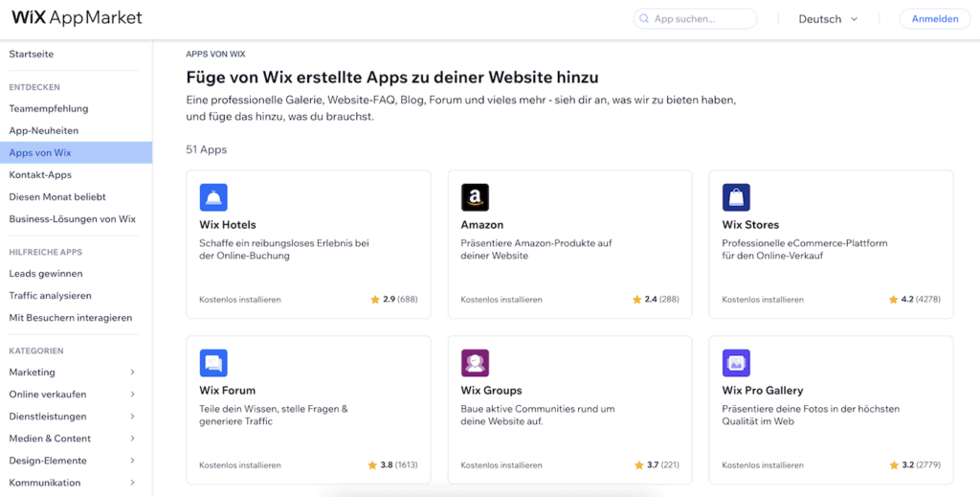
Task: Click Kostenlos installieren for Wix Forum
Action: point(240,465)
